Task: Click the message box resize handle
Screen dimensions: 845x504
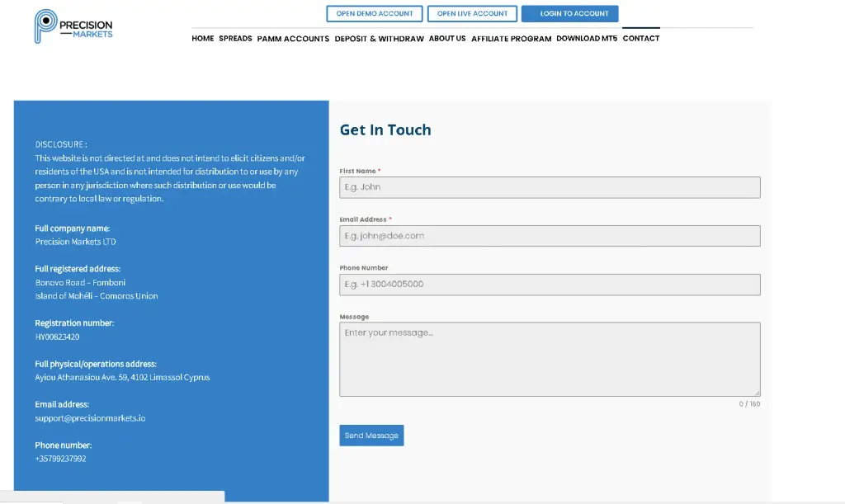Action: [758, 393]
